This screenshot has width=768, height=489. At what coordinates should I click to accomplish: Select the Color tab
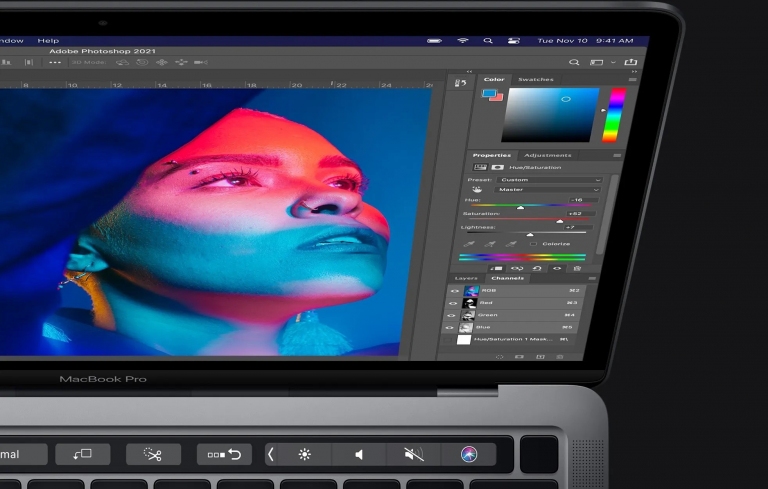pyautogui.click(x=494, y=79)
